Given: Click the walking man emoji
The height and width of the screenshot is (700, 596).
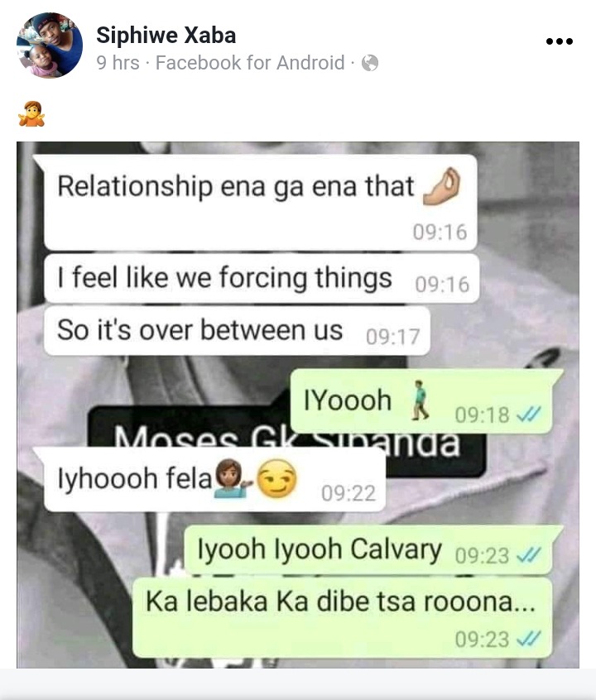Looking at the screenshot, I should (x=420, y=400).
